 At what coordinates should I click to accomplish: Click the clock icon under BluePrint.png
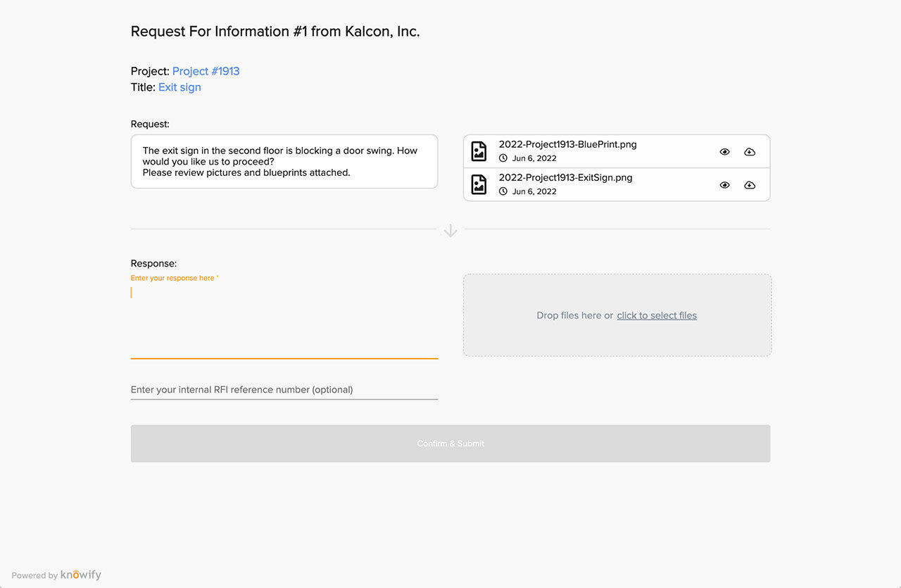coord(503,158)
